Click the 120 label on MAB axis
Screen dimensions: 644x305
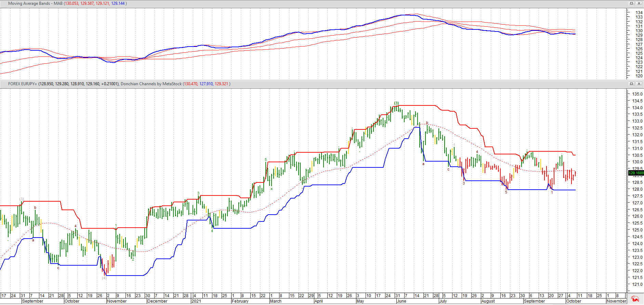click(639, 76)
